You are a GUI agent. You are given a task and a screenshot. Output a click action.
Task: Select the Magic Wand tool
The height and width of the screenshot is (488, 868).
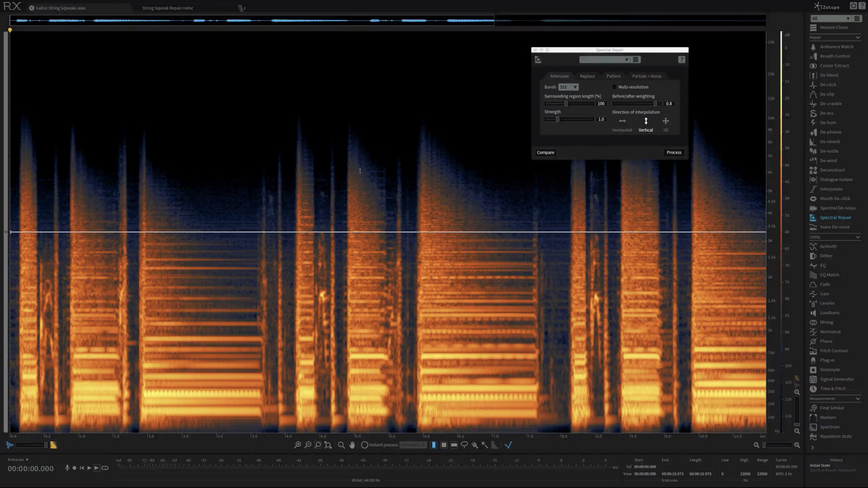[485, 445]
